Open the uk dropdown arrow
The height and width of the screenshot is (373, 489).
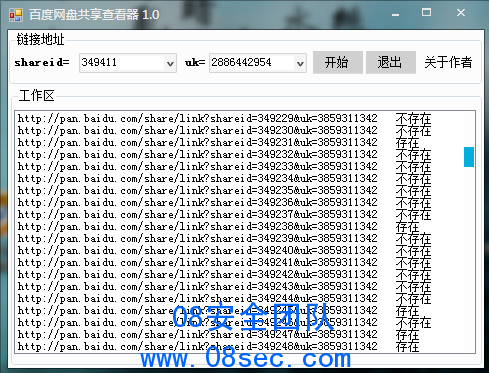pos(300,63)
